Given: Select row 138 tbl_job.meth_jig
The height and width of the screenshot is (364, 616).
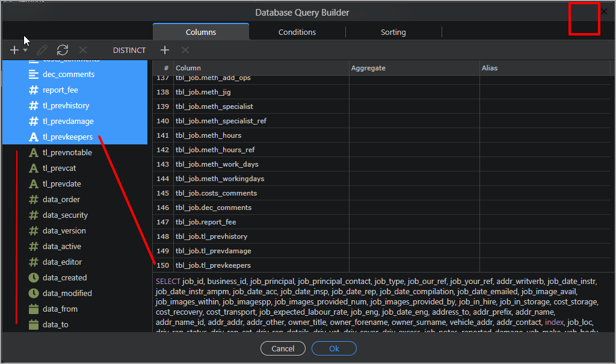Looking at the screenshot, I should coord(381,92).
